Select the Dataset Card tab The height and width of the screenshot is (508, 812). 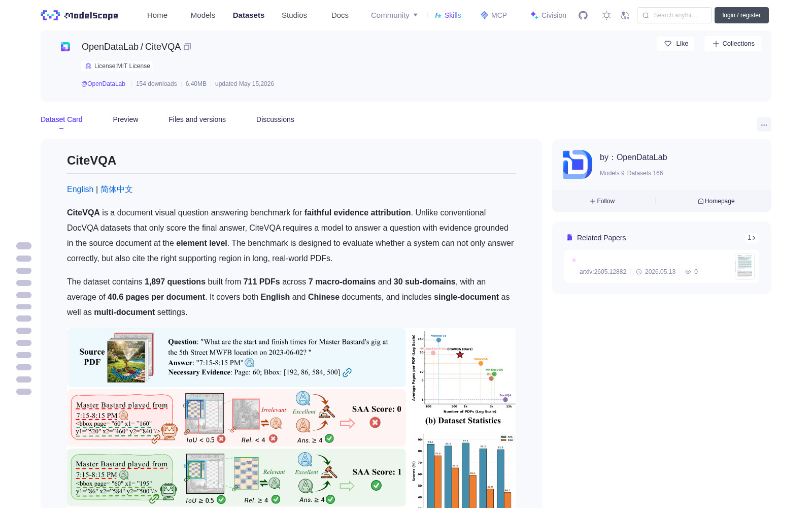pyautogui.click(x=61, y=119)
